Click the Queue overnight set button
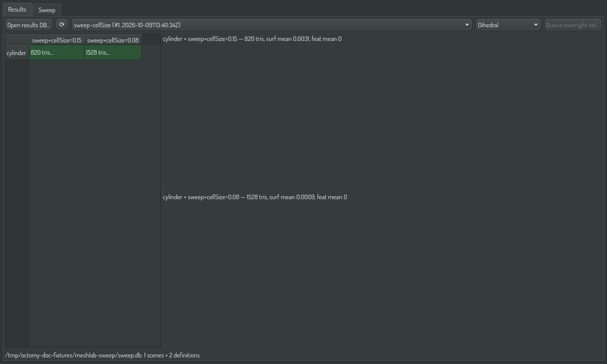This screenshot has height=364, width=607. pos(573,25)
